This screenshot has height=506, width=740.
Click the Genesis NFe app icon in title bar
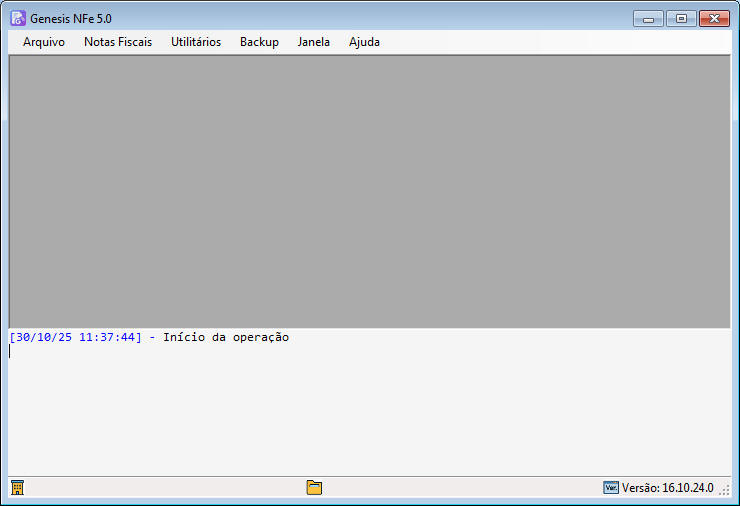click(18, 19)
